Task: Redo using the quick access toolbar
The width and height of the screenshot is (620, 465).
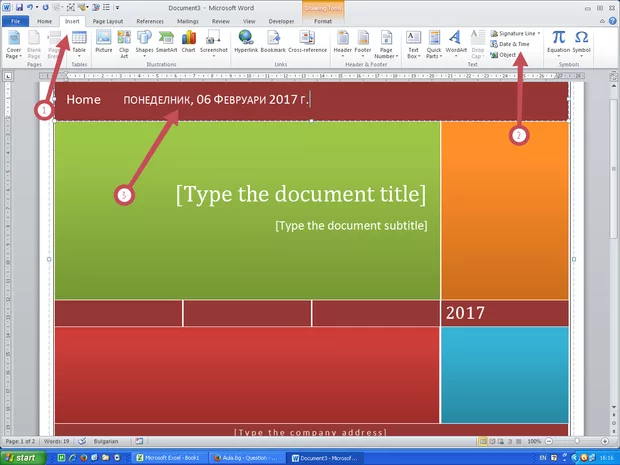Action: [x=46, y=8]
